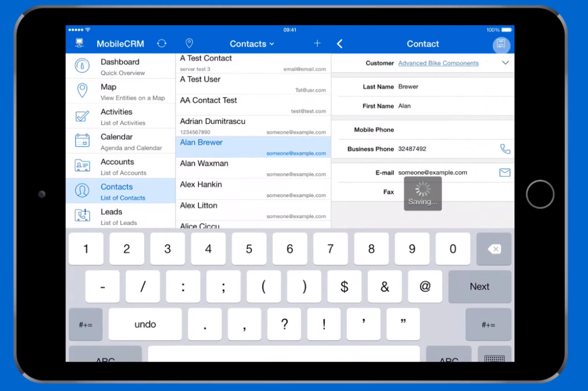Tap the undo key on the keyboard

point(145,324)
